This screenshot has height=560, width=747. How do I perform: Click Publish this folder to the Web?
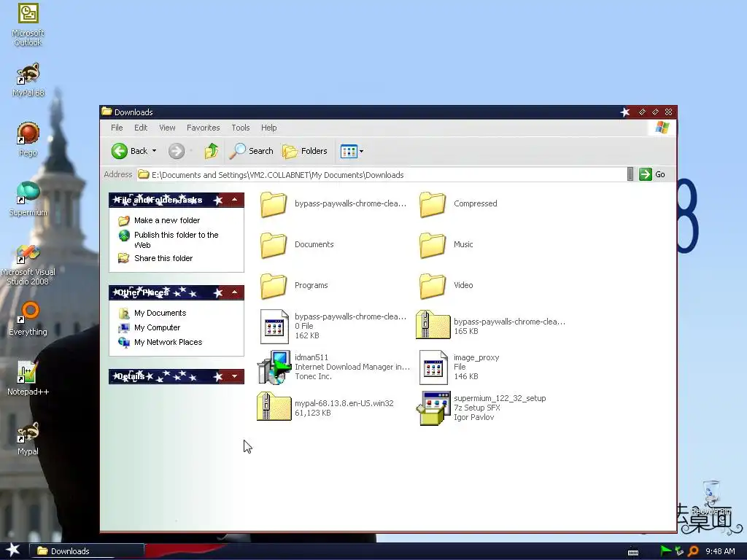[x=169, y=239]
